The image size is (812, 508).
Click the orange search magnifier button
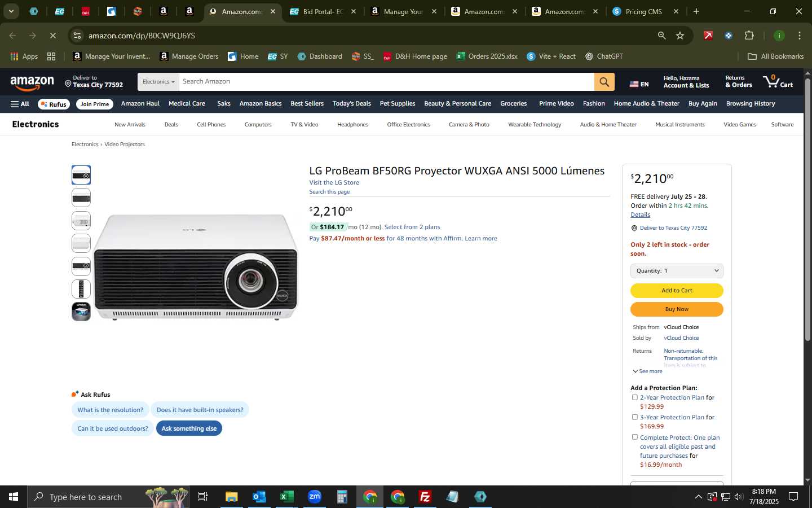point(604,82)
